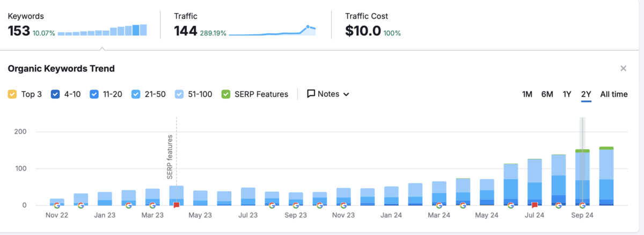644x235 pixels.
Task: Select the 6M time range
Action: click(x=547, y=94)
